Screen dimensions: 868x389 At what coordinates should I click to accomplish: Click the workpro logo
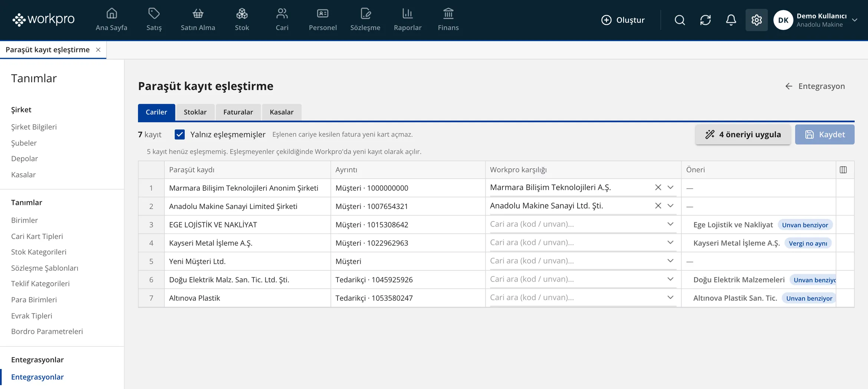[x=43, y=19]
